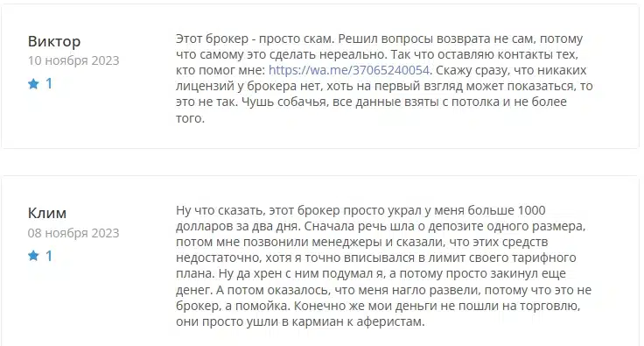Click the star icon in Виктор's review
This screenshot has height=346, width=644.
click(33, 84)
